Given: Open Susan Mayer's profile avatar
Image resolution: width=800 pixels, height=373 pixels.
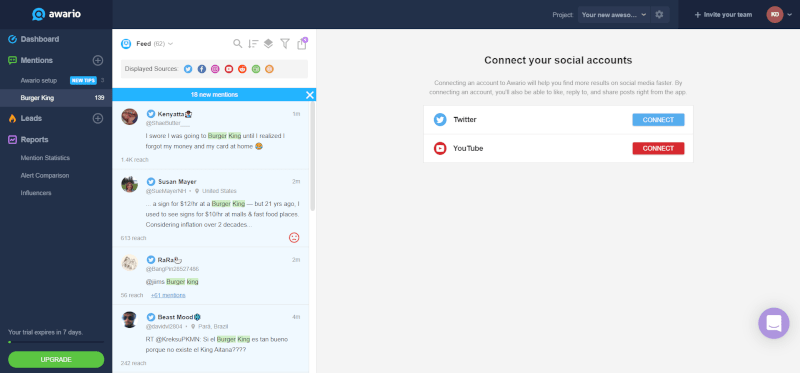Looking at the screenshot, I should [130, 184].
